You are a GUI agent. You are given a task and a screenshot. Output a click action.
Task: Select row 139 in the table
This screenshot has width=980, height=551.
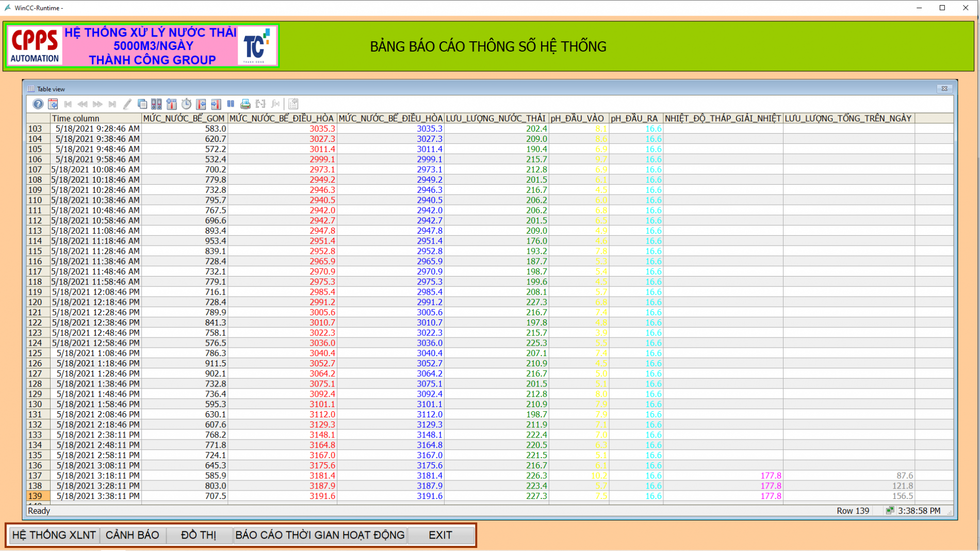pyautogui.click(x=489, y=496)
